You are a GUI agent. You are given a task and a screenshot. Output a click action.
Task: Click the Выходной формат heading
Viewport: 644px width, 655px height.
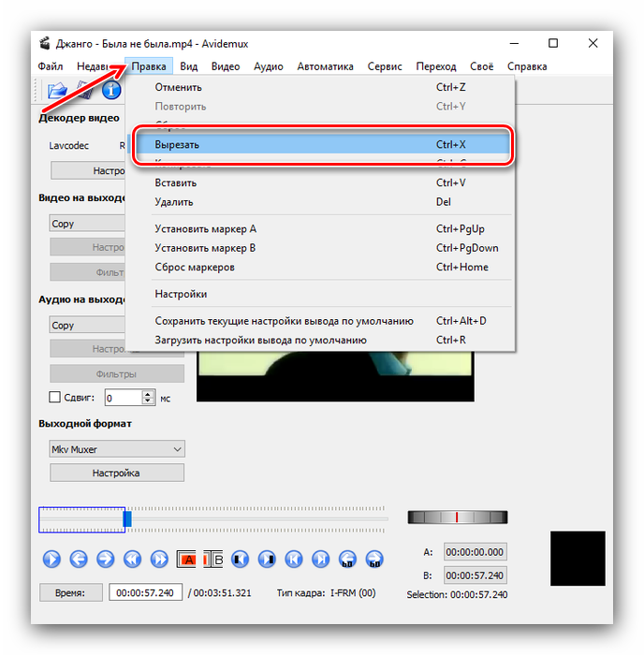[85, 424]
